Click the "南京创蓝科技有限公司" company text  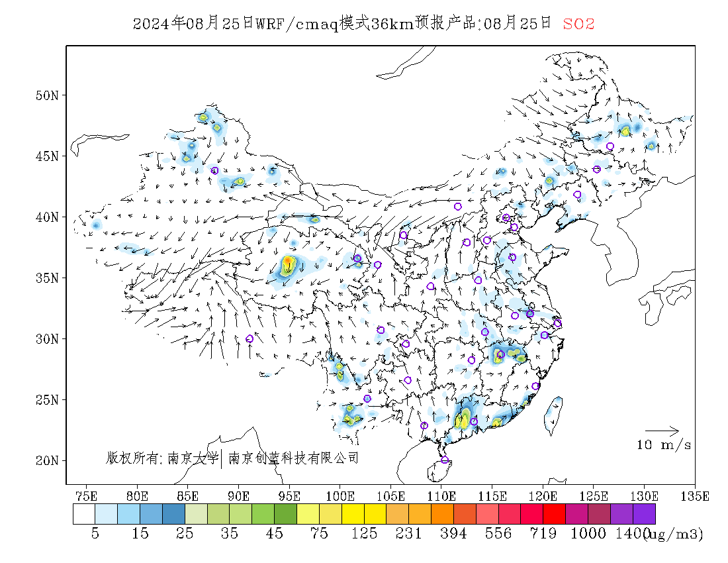pyautogui.click(x=293, y=458)
